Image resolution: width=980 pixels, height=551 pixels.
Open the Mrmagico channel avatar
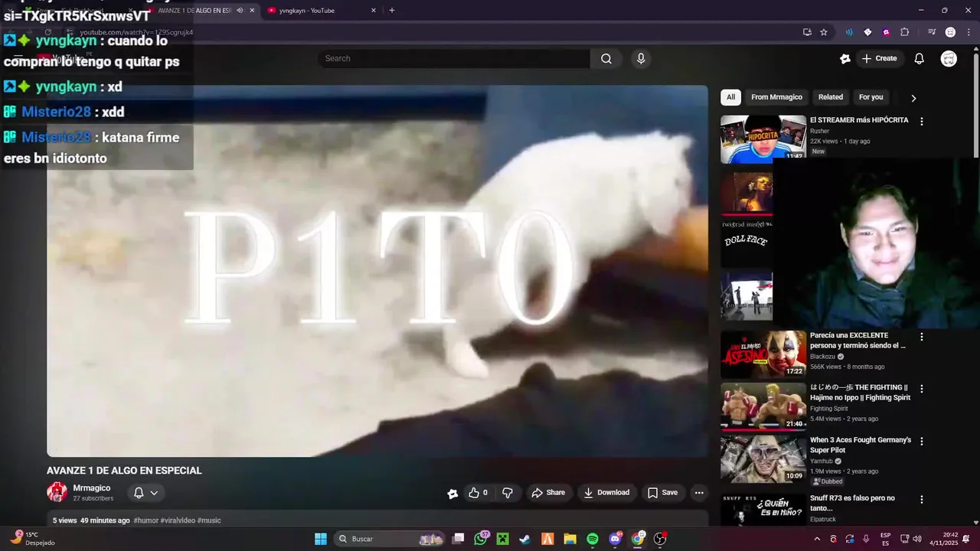coord(57,492)
